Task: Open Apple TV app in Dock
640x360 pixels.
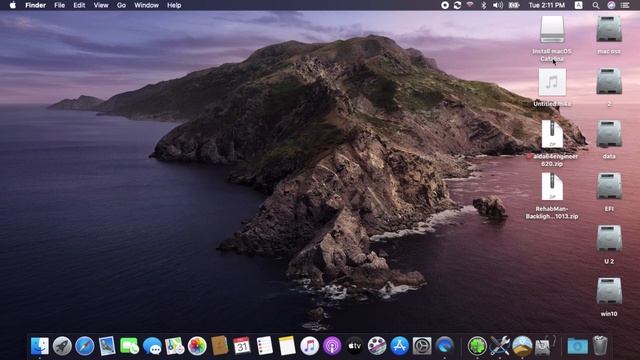Action: coord(354,346)
